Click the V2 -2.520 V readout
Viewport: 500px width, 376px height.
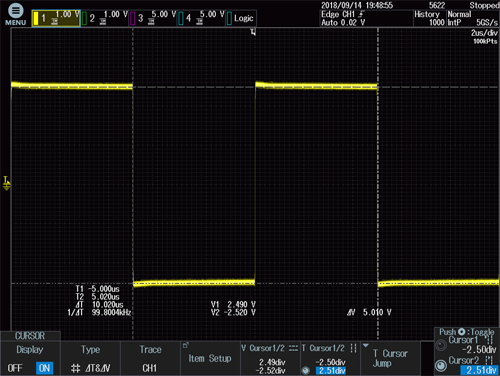coord(233,313)
